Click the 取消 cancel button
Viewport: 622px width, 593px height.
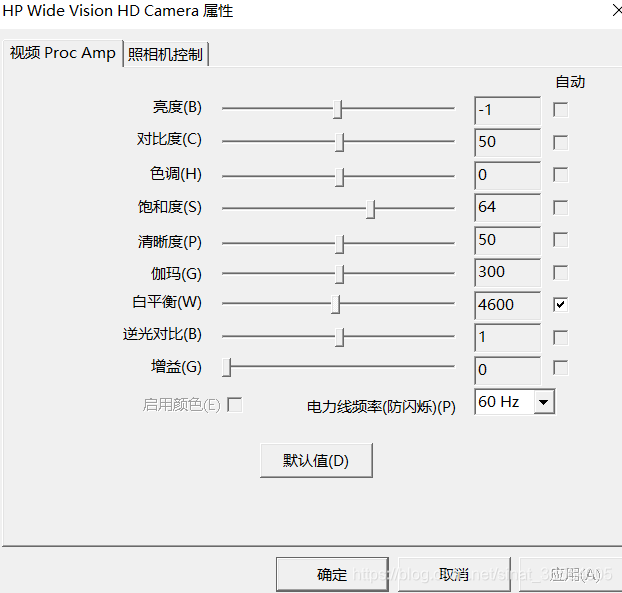[454, 574]
